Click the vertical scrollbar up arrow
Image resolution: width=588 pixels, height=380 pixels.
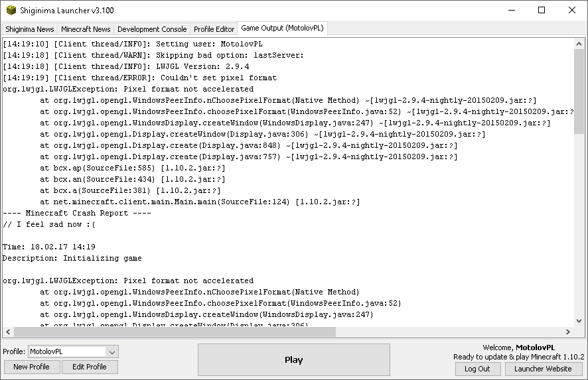click(x=579, y=43)
